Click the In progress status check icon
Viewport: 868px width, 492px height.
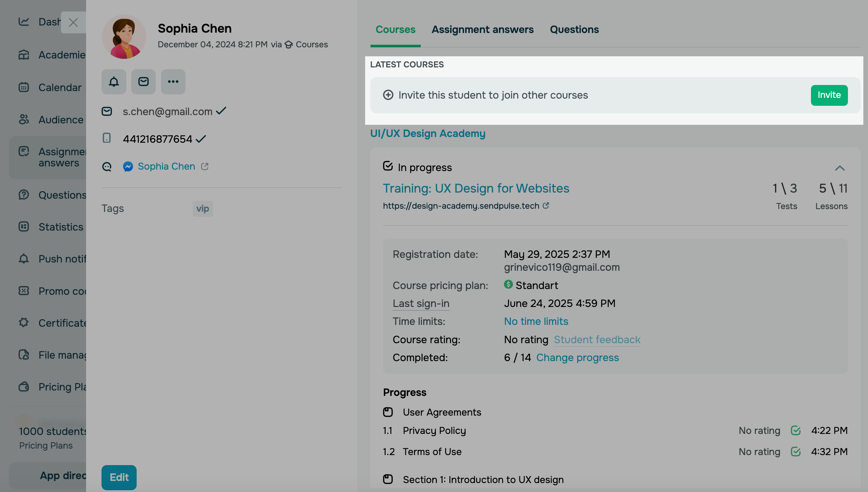(388, 166)
